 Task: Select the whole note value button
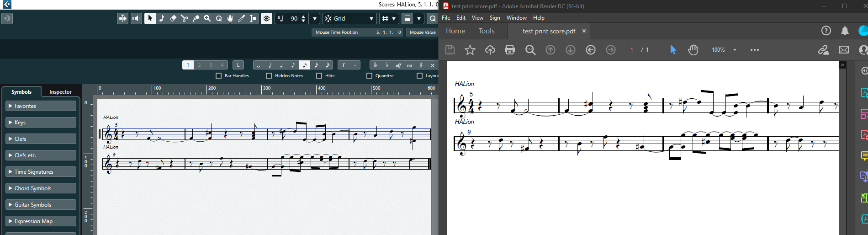pos(259,65)
